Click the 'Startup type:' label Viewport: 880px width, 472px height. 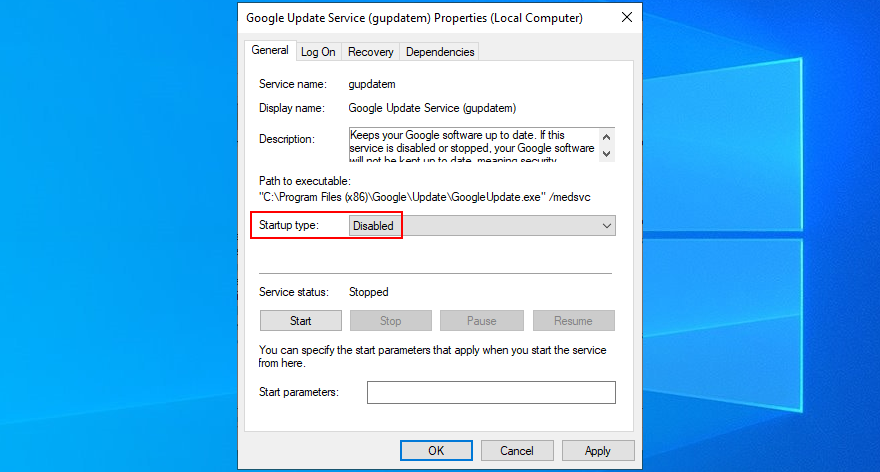pos(288,225)
